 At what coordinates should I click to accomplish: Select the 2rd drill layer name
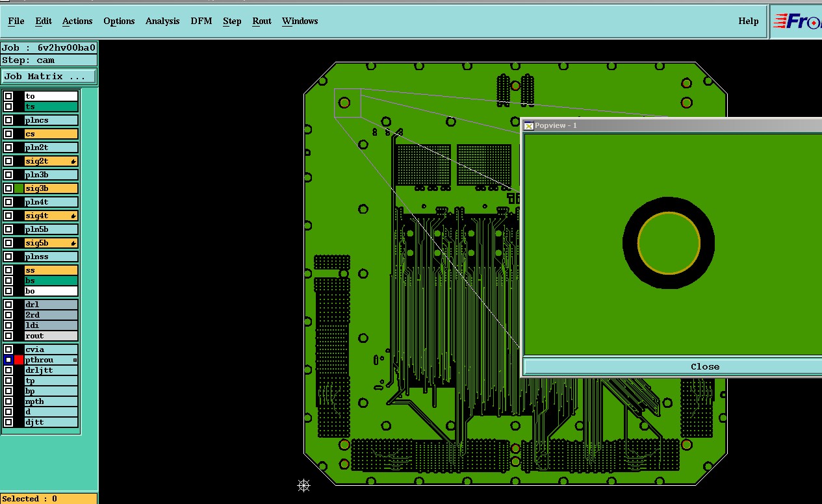click(x=51, y=315)
